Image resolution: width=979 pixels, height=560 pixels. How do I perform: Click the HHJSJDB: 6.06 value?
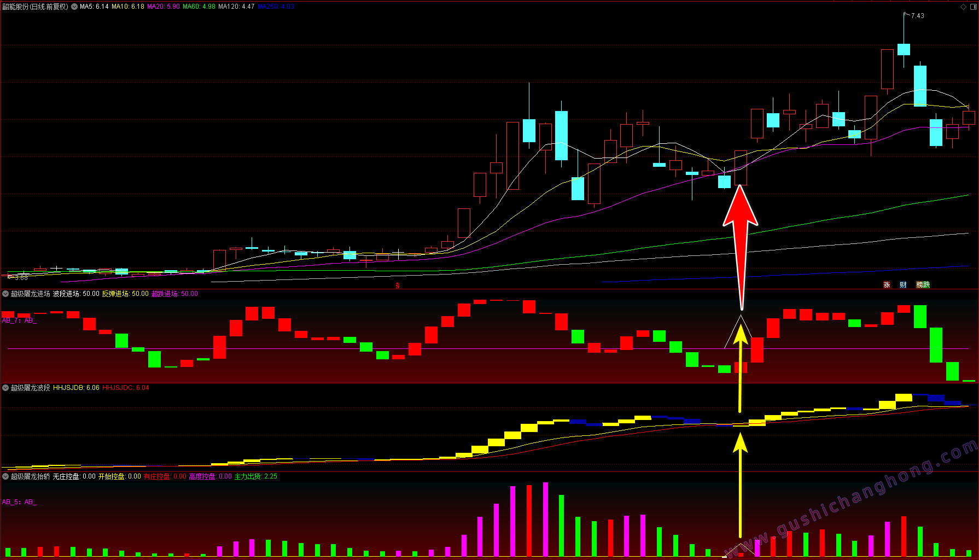76,388
